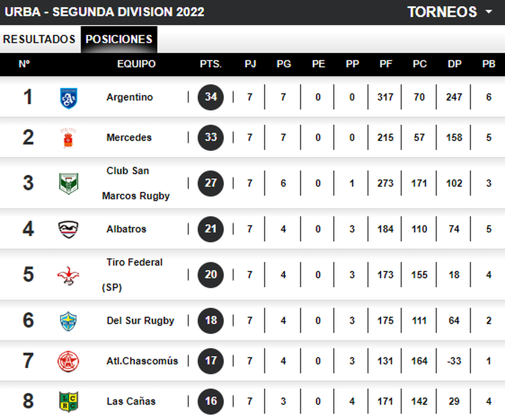Image resolution: width=505 pixels, height=420 pixels.
Task: Click the DP column header
Action: click(454, 64)
